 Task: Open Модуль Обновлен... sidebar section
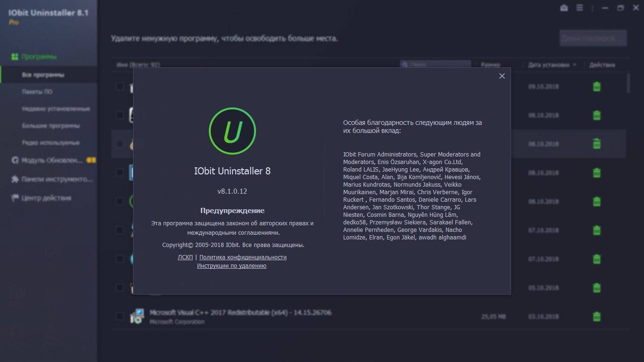point(53,160)
